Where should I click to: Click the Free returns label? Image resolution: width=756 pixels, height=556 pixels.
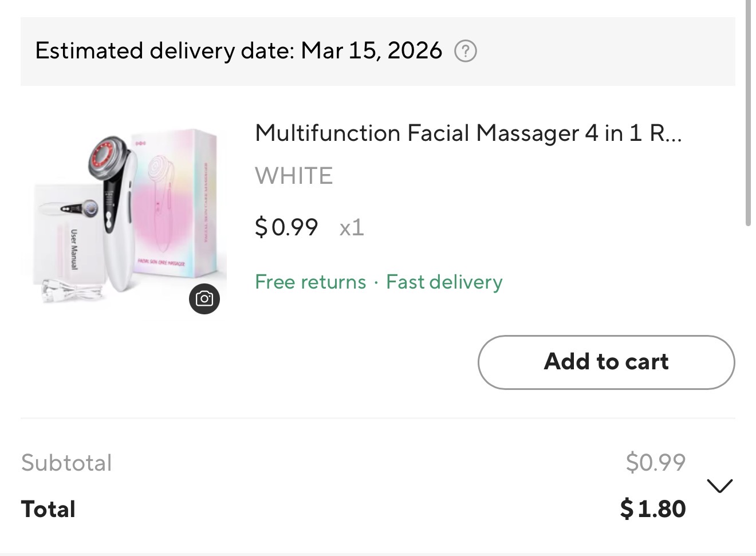tap(310, 282)
